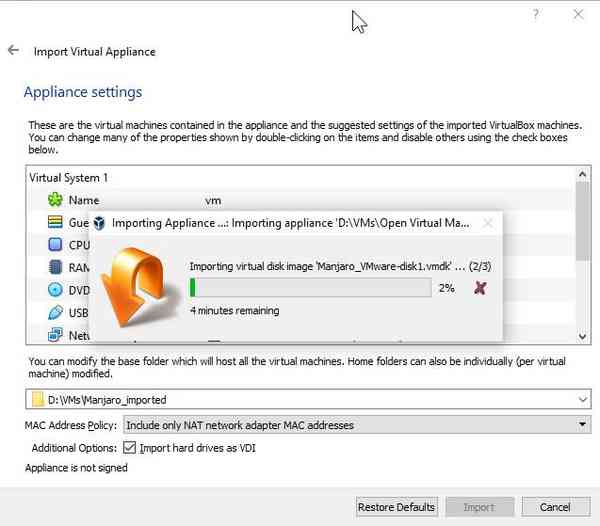
Task: Click the '4 minutes remaining' status text
Action: pyautogui.click(x=235, y=310)
